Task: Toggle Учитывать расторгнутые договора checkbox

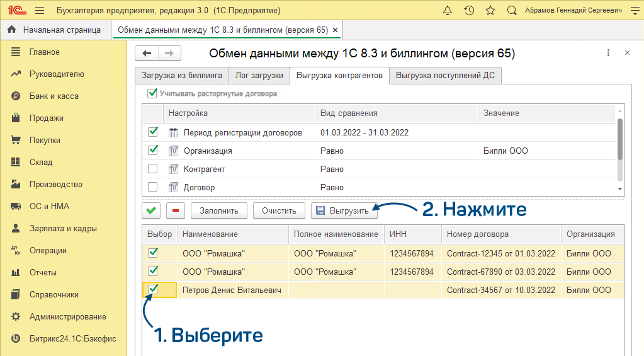Action: click(x=152, y=93)
